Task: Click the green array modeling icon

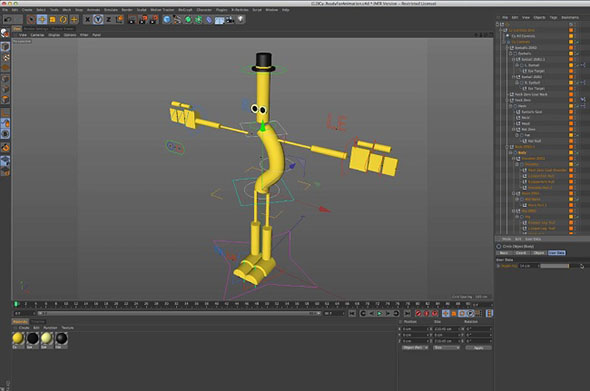Action: (198, 20)
